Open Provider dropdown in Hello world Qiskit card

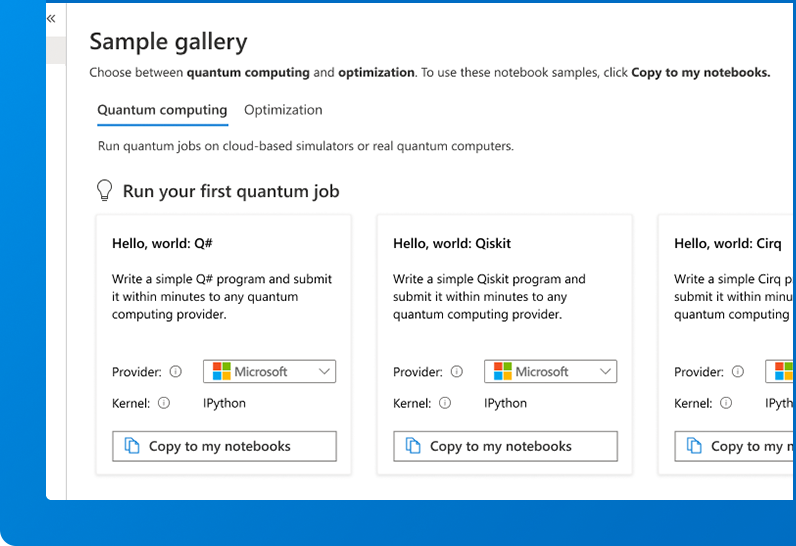tap(551, 371)
